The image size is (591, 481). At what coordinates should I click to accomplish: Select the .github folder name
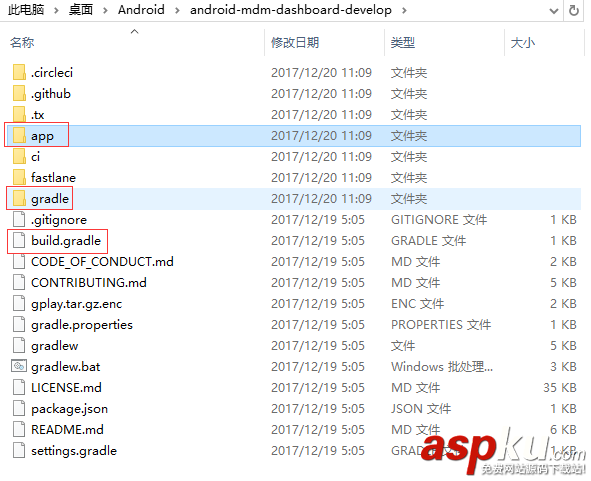[51, 93]
